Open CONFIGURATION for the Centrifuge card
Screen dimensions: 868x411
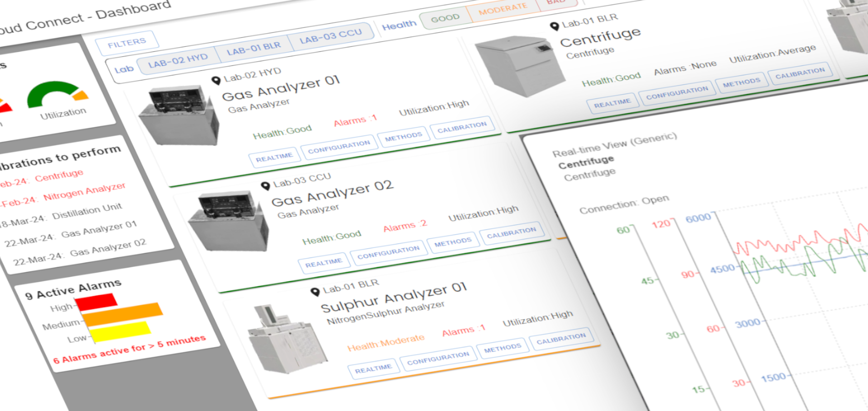(677, 92)
